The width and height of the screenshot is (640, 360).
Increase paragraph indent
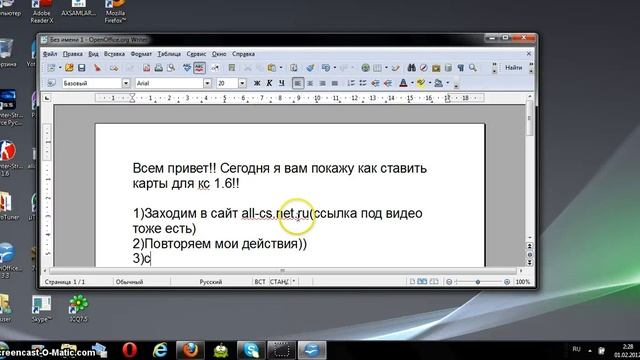pos(388,83)
